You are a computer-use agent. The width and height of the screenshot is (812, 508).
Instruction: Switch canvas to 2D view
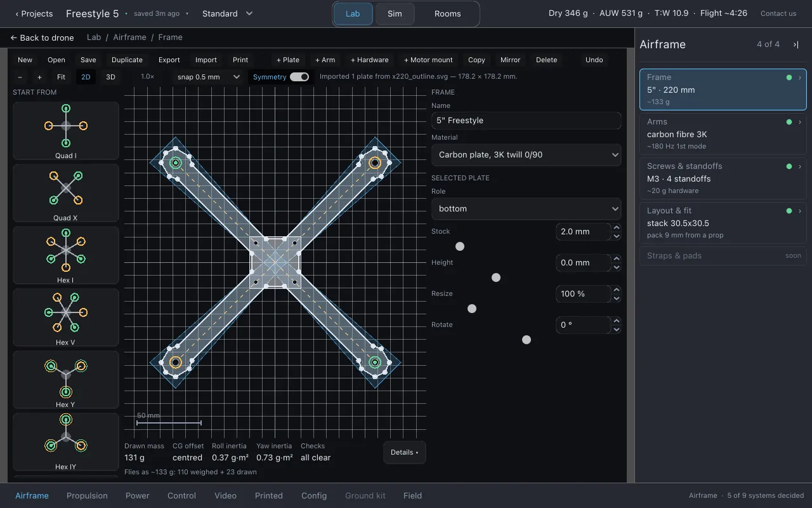(86, 77)
